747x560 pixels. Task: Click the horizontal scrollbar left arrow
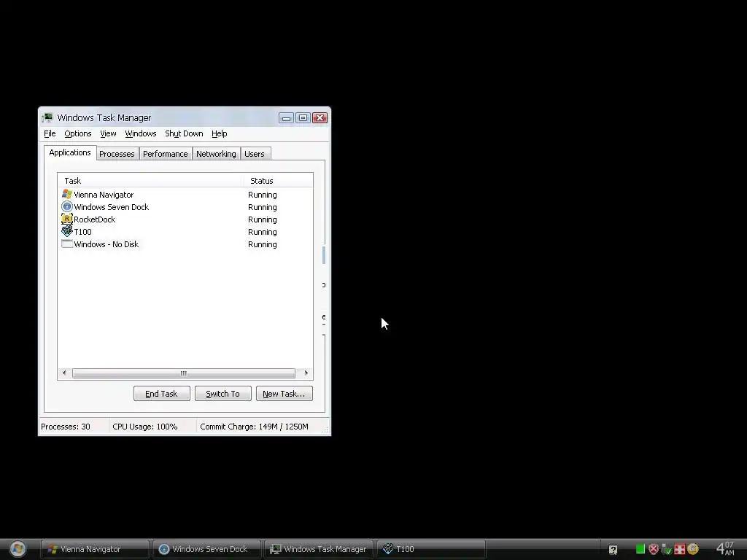click(x=64, y=373)
